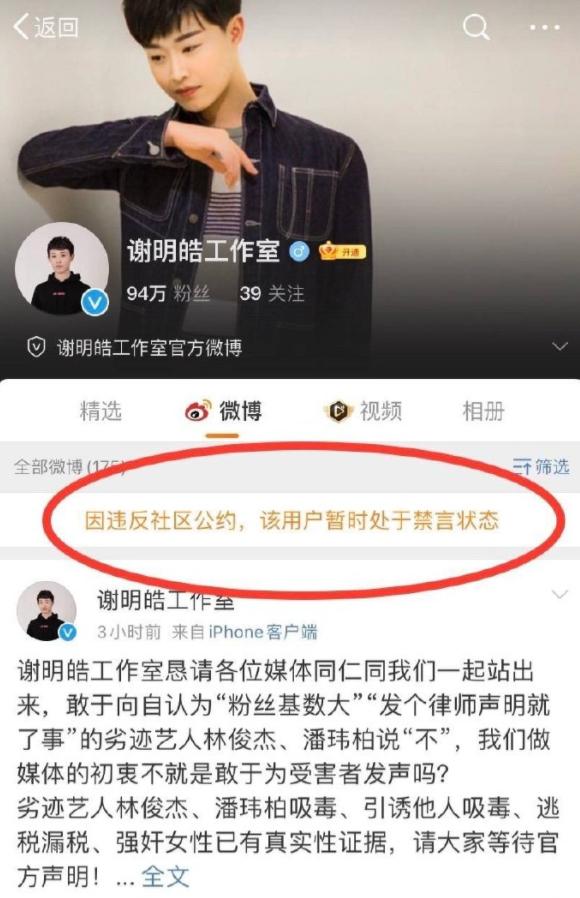Image resolution: width=580 pixels, height=898 pixels.
Task: Open the 94万 粉丝 followers list
Action: coord(168,293)
